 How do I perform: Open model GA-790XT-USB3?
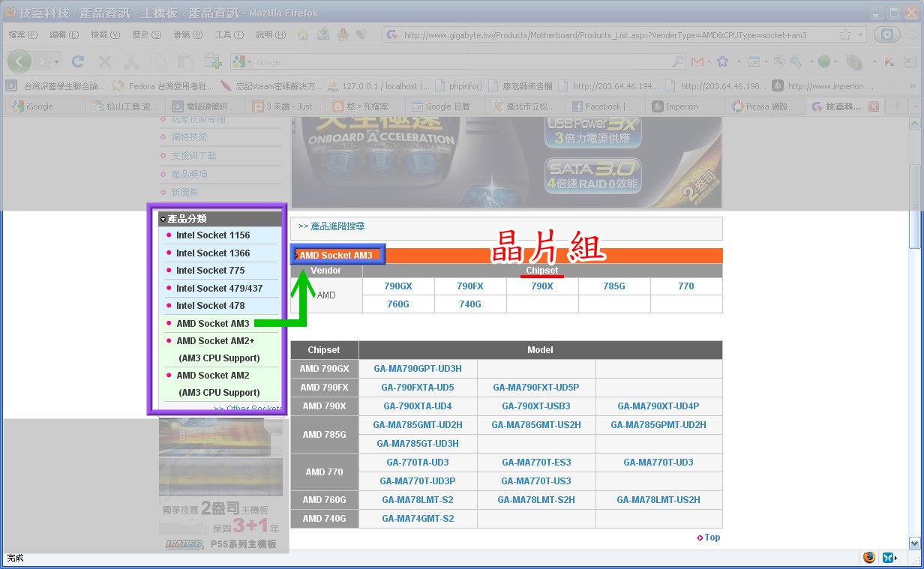[x=536, y=406]
